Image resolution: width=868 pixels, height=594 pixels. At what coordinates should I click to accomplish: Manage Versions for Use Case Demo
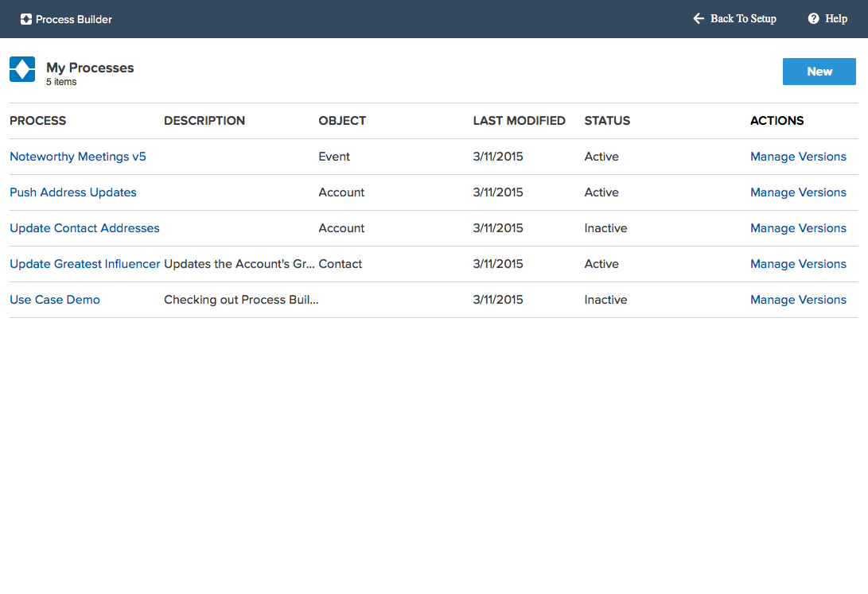tap(798, 300)
